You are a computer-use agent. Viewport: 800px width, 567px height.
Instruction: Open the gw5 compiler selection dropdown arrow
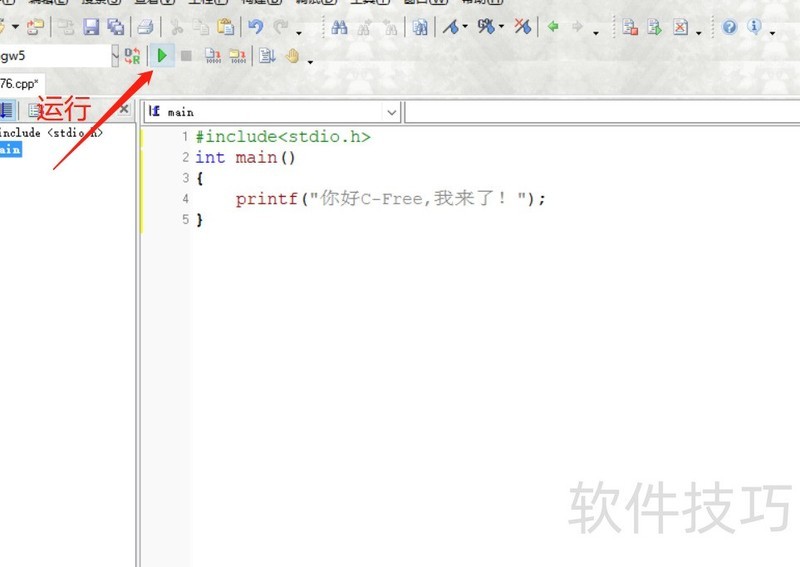click(115, 56)
